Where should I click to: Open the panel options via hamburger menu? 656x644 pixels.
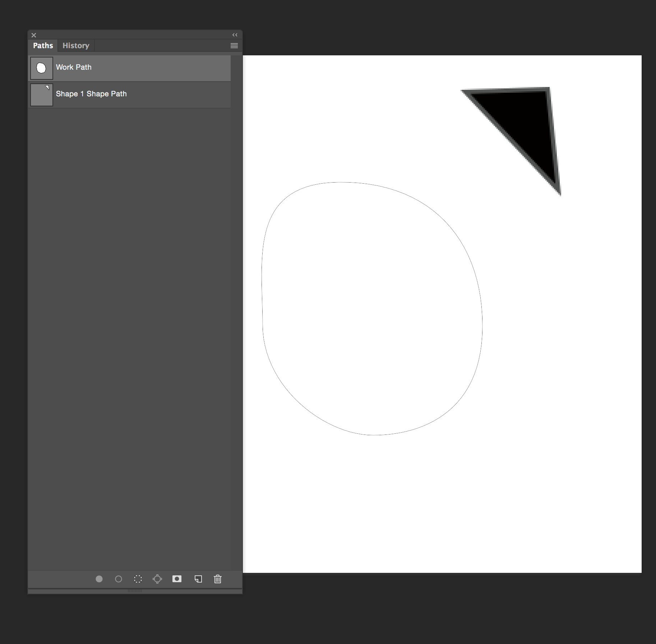click(234, 46)
